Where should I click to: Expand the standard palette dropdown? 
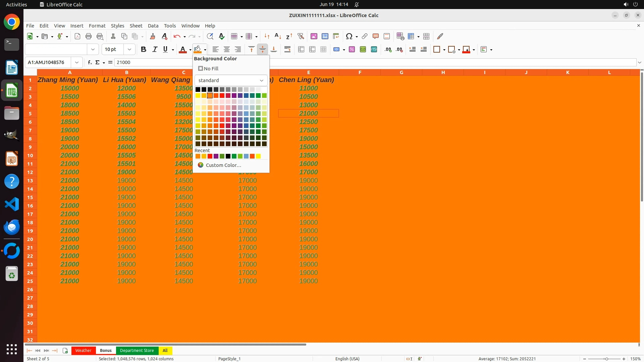click(261, 80)
